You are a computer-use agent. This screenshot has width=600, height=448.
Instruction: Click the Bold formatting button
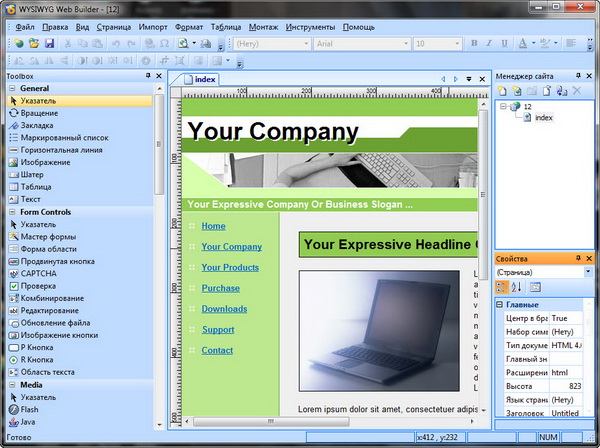pos(474,44)
